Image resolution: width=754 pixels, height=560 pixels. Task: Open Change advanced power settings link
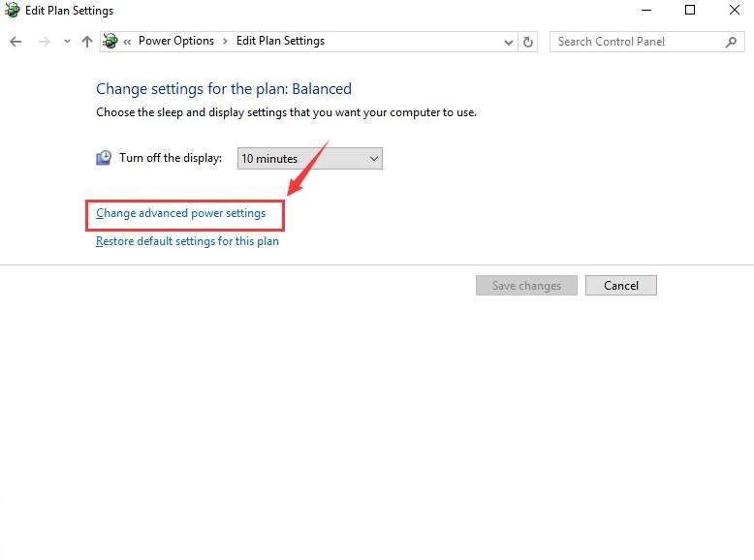(x=180, y=213)
